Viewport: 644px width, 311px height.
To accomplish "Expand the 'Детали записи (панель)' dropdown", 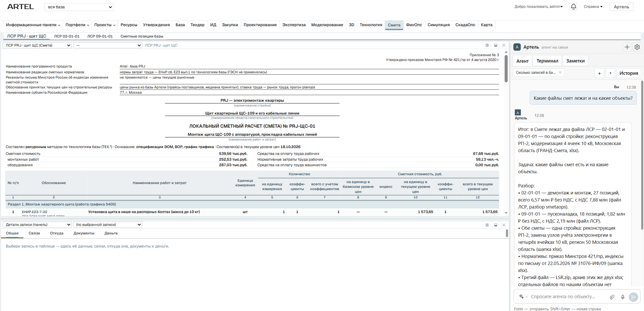I will [37, 225].
